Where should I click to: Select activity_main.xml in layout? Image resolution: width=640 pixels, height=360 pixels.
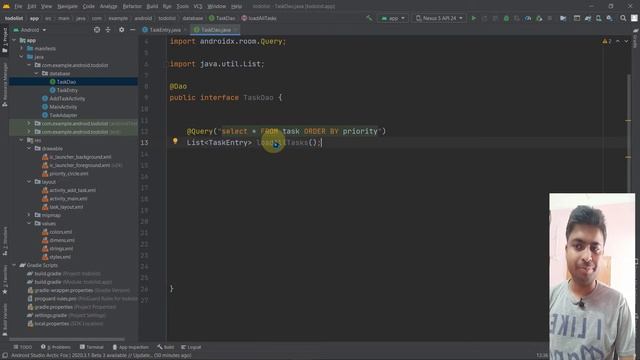click(68, 199)
